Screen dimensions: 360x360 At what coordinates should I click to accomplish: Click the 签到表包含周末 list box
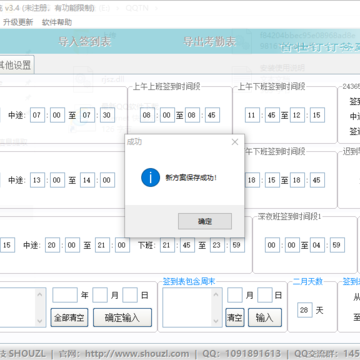click(x=192, y=307)
